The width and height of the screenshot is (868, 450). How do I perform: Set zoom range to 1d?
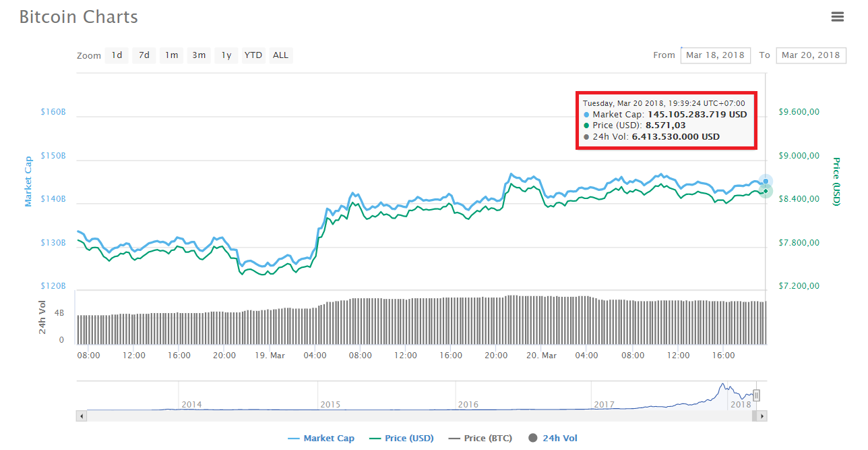[x=117, y=55]
